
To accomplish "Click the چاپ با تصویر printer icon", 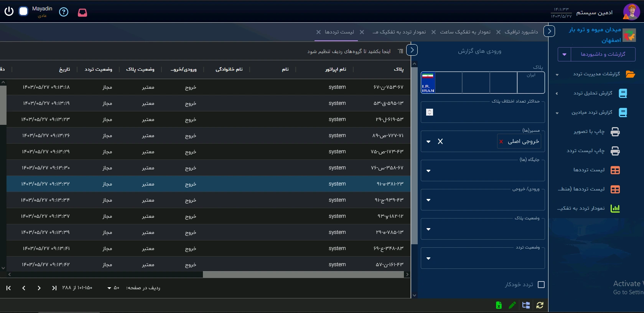I will 615,132.
